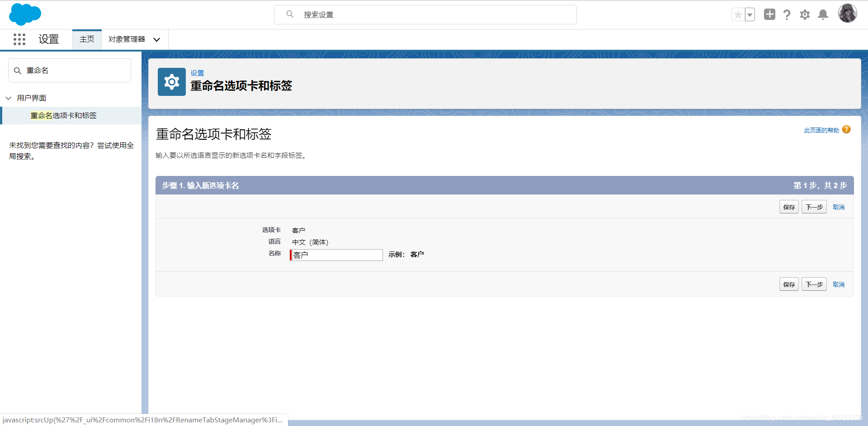Open the App Launcher dots grid

click(19, 39)
